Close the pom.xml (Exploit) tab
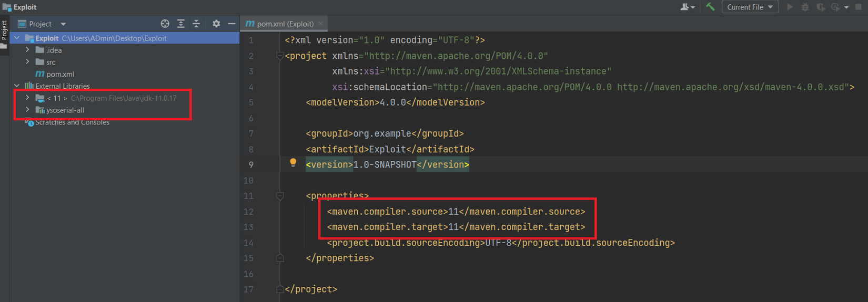Image resolution: width=868 pixels, height=302 pixels. point(320,24)
